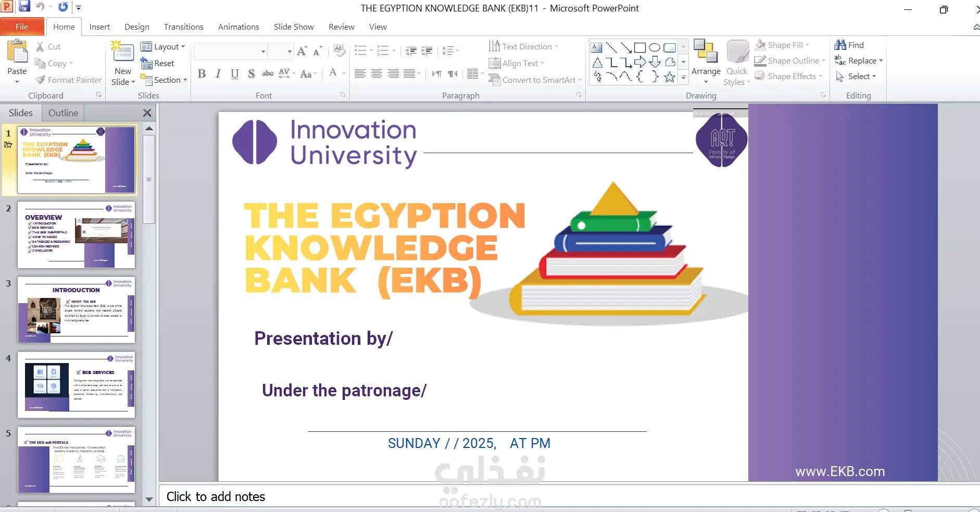The height and width of the screenshot is (512, 980).
Task: Expand the Section dropdown
Action: click(x=164, y=80)
